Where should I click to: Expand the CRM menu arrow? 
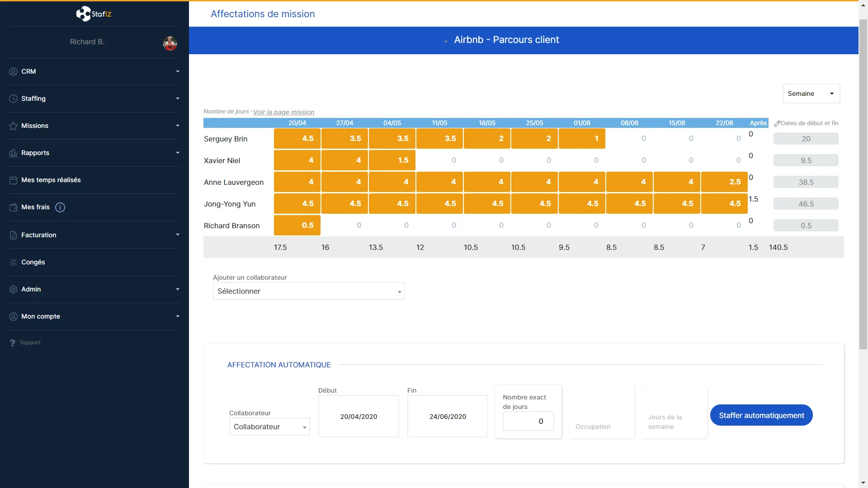178,71
